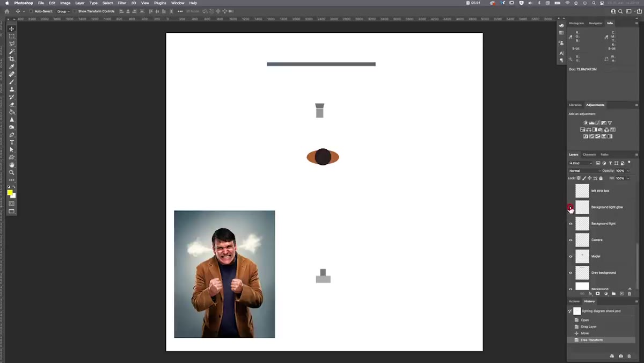The image size is (644, 363).
Task: Click the steaming angry man photo on canvas
Action: pos(224,274)
